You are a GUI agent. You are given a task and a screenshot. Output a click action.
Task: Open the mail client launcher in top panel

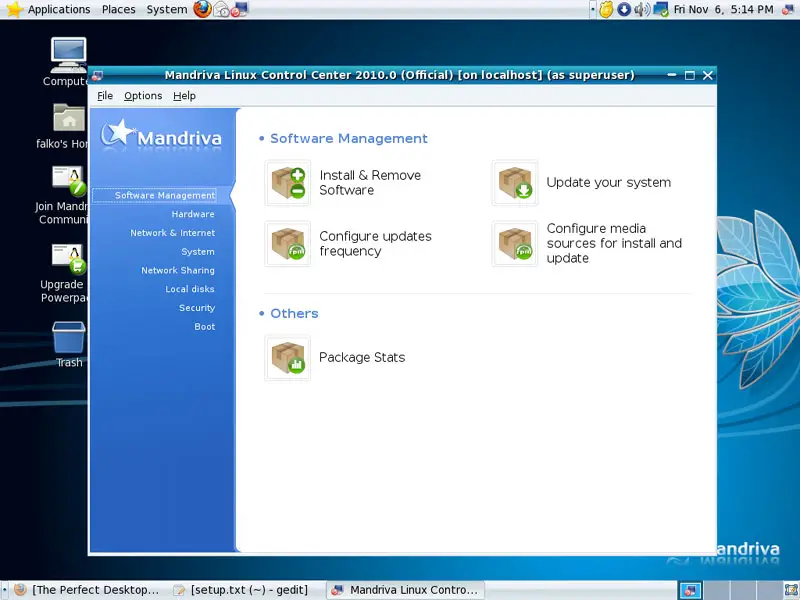221,9
